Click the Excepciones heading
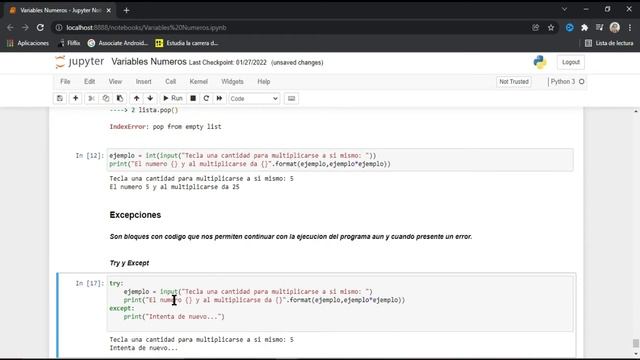Viewport: 640px width, 360px height. [135, 215]
